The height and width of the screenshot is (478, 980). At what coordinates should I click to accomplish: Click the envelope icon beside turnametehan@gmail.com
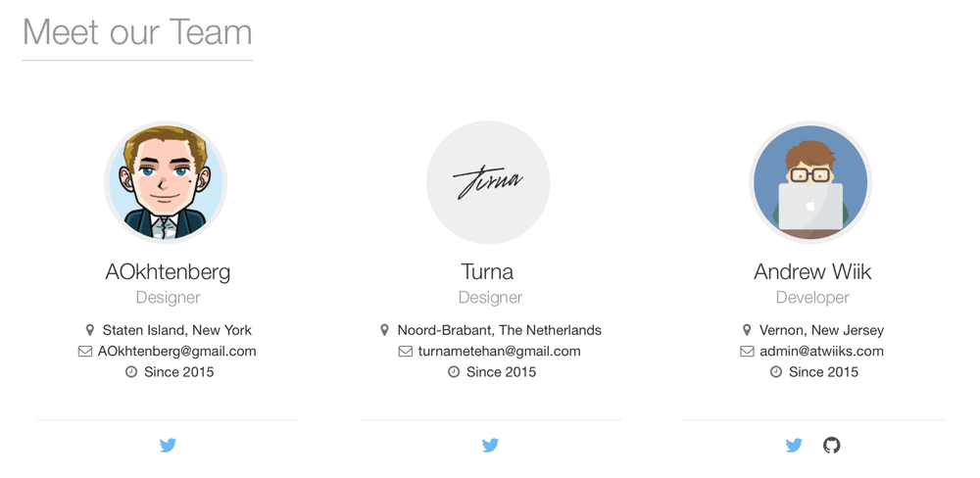[x=406, y=352]
